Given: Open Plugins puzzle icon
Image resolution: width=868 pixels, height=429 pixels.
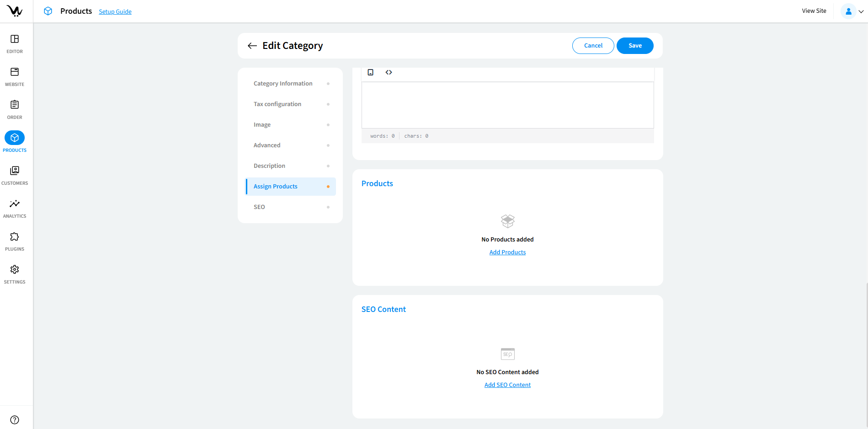Looking at the screenshot, I should (15, 237).
